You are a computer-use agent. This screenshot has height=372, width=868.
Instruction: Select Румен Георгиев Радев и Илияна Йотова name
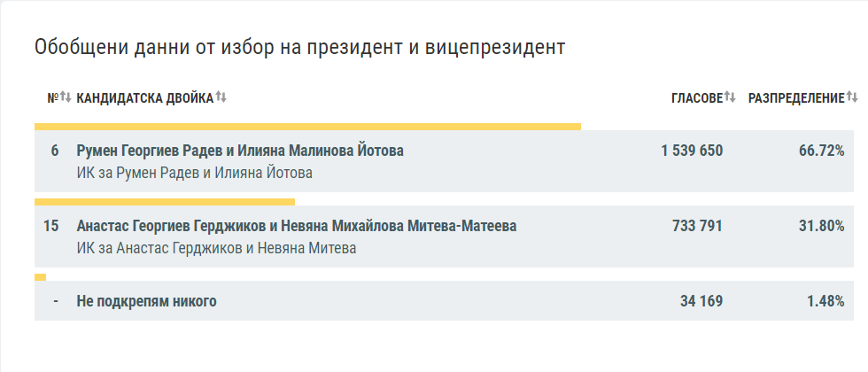pos(240,151)
